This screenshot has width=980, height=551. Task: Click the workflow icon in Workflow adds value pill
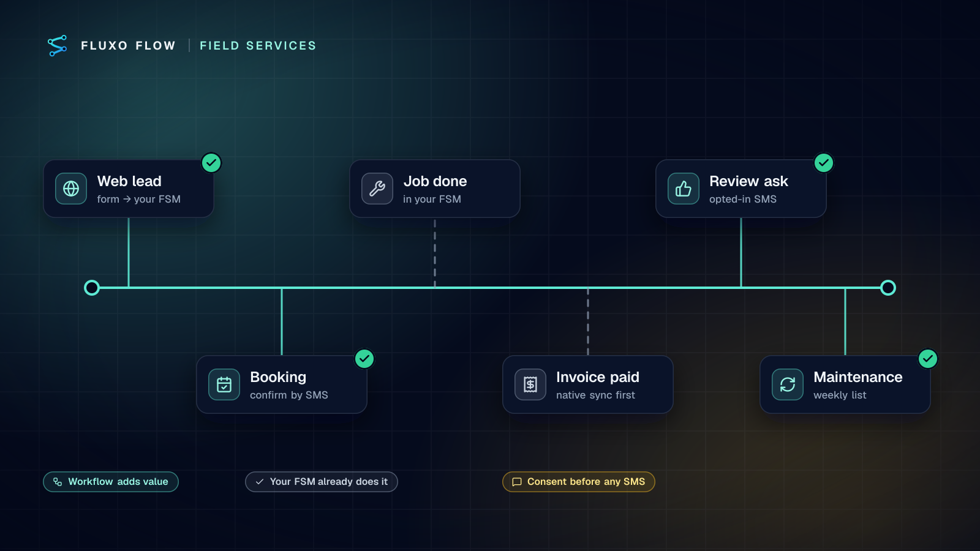(58, 482)
